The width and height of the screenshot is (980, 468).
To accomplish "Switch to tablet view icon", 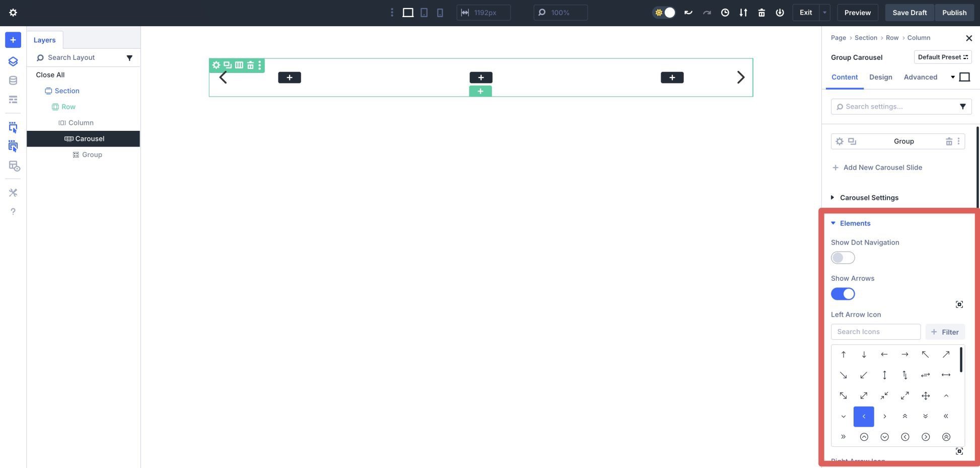I will tap(424, 13).
